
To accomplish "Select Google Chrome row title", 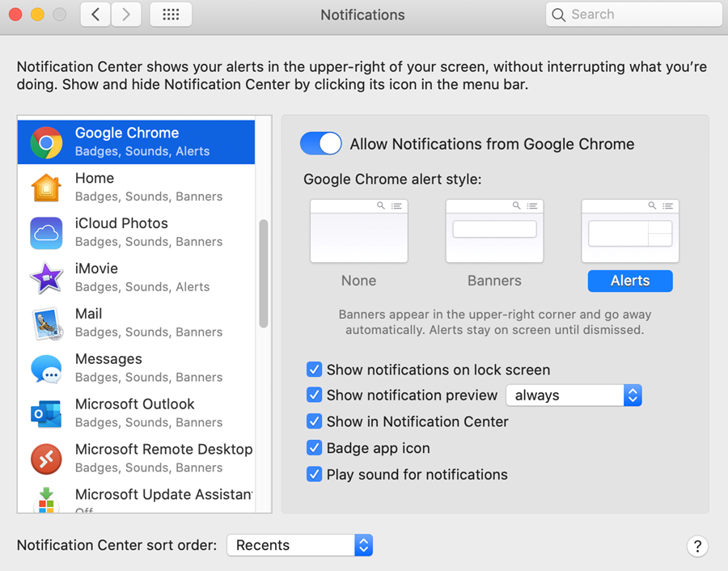I will (127, 133).
